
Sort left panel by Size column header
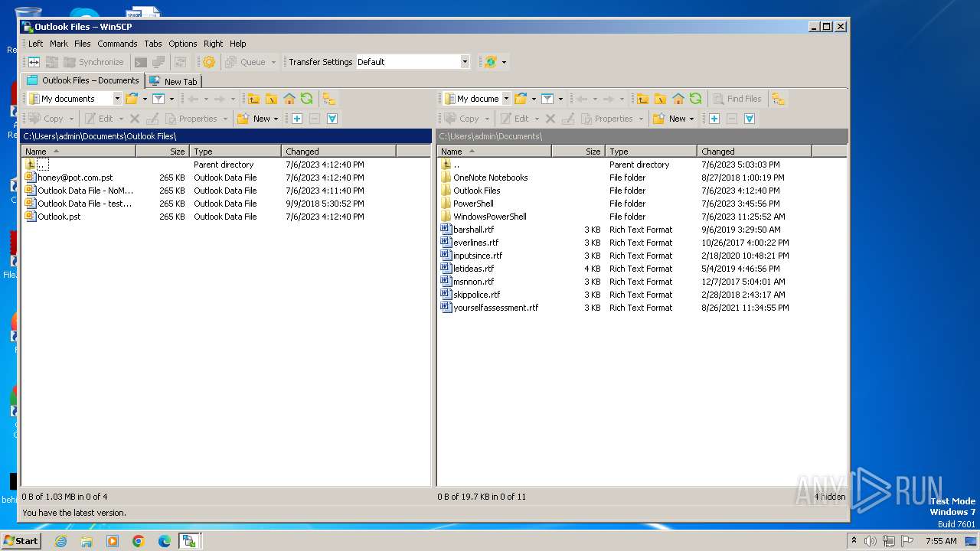[162, 152]
